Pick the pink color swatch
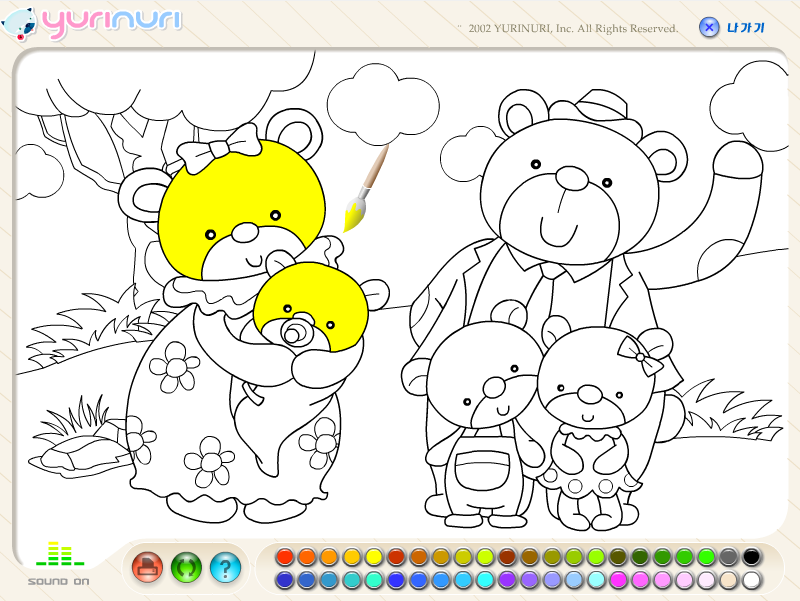The image size is (800, 601). click(619, 578)
